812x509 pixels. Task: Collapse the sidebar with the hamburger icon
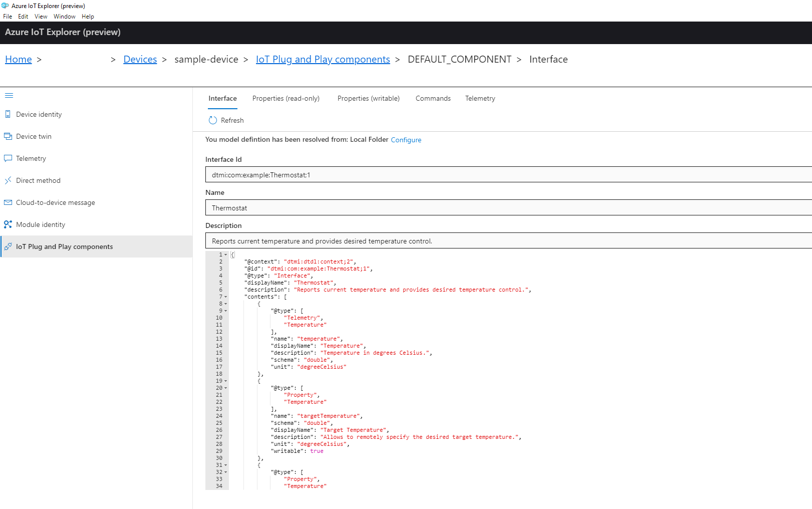pos(9,95)
